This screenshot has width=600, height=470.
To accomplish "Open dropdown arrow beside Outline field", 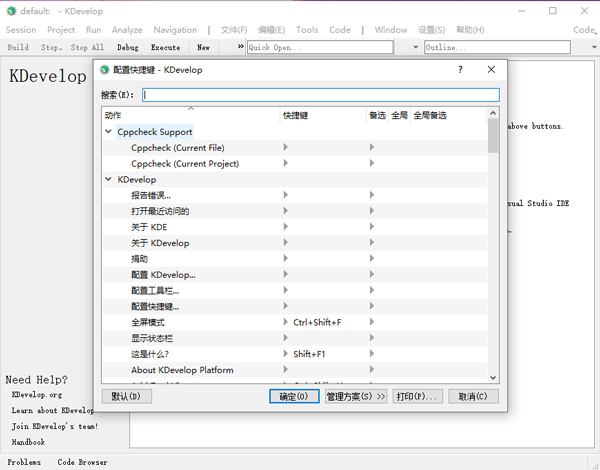I will [594, 47].
